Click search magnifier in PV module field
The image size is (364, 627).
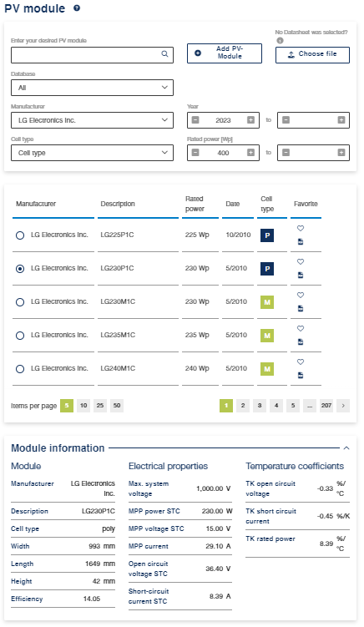tap(164, 54)
